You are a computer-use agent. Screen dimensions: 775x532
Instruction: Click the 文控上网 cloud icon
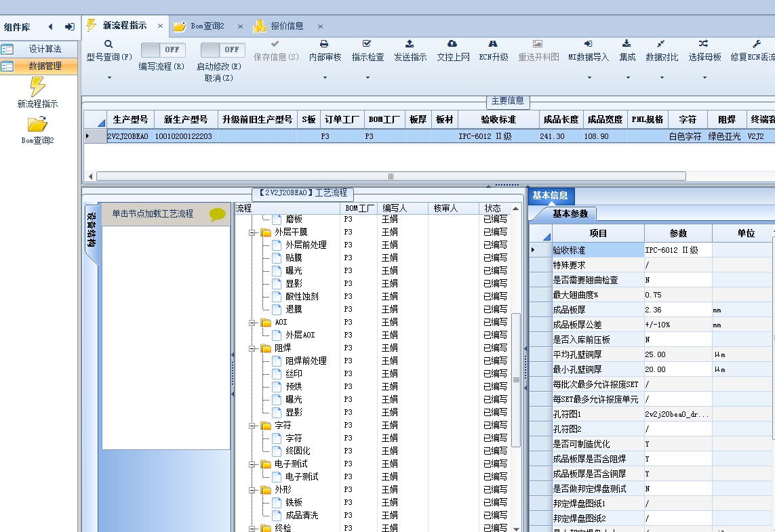(x=452, y=44)
